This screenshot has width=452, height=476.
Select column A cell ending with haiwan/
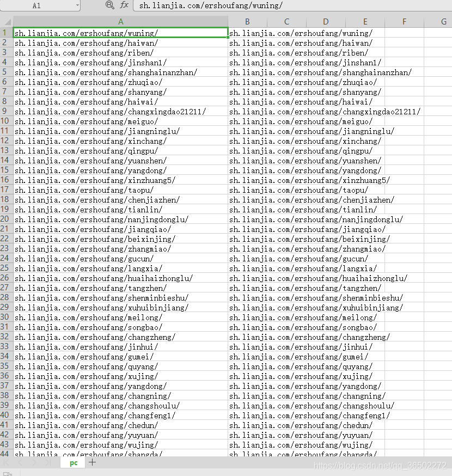pos(120,42)
